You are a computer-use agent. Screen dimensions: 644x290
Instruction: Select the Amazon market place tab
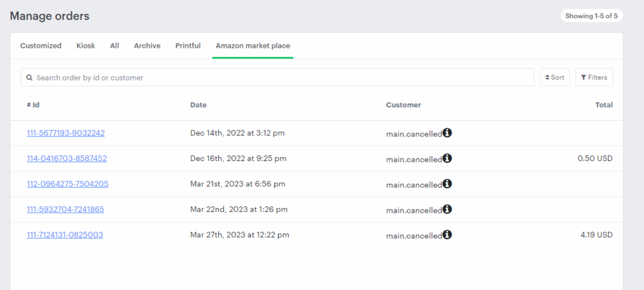(x=253, y=46)
